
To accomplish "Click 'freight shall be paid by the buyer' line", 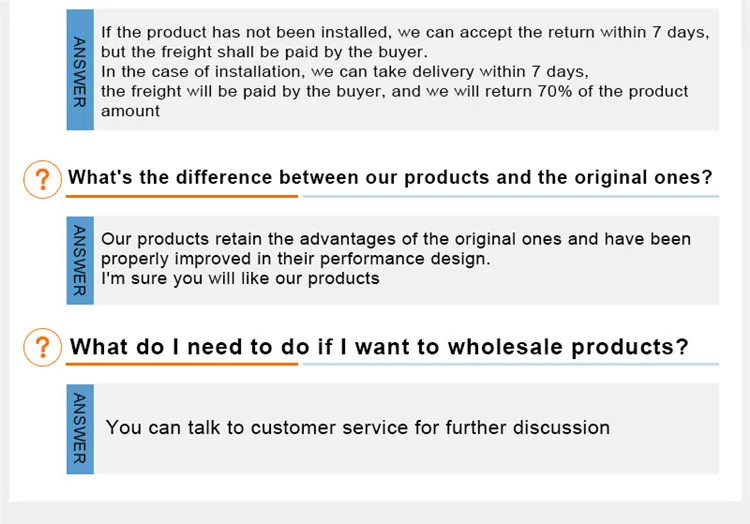I will [264, 52].
